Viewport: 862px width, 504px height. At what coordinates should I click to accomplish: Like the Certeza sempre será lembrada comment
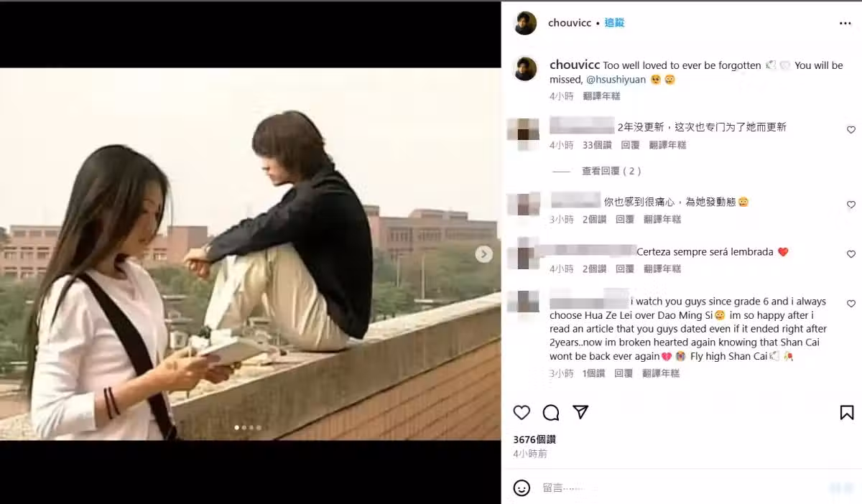[851, 254]
